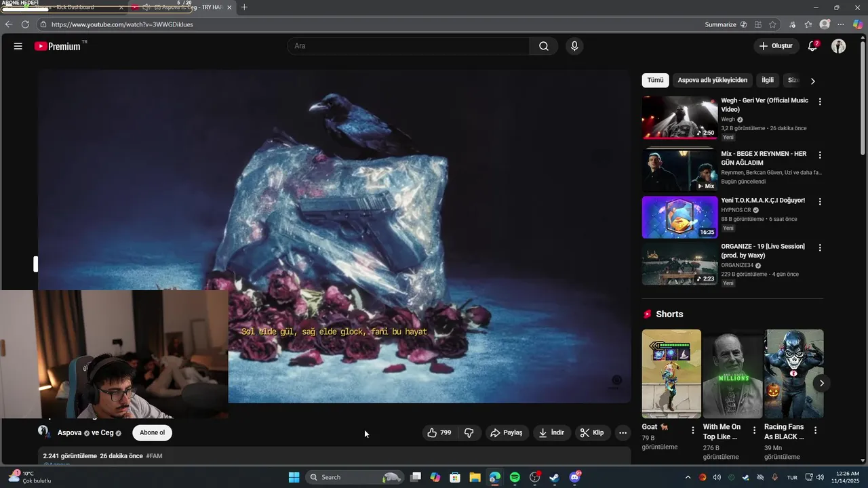Open Steam from the taskbar
868x488 pixels.
point(554,477)
